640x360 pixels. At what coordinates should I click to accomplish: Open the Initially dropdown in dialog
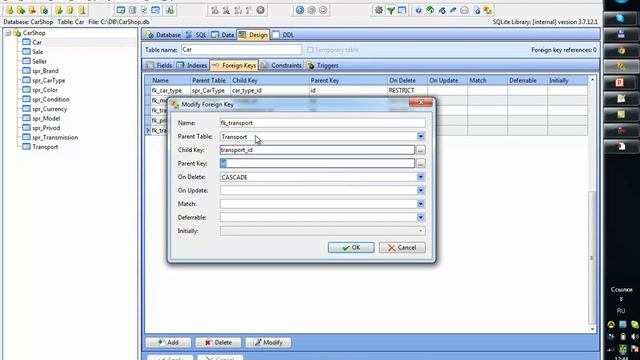420,231
